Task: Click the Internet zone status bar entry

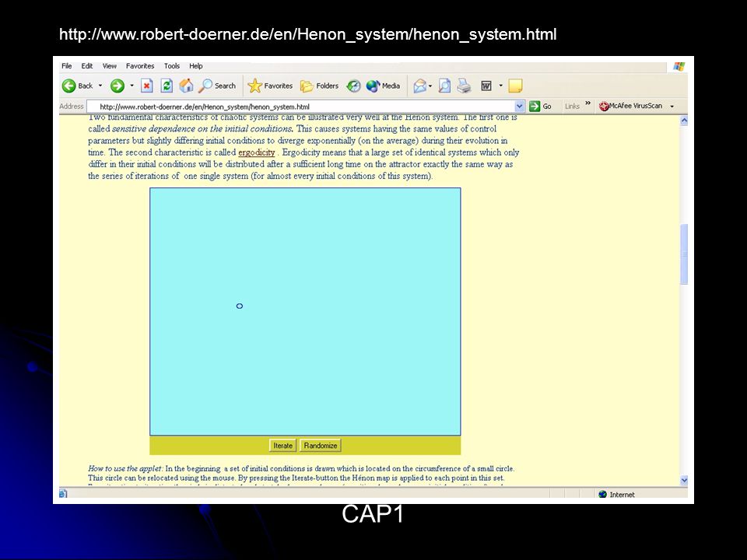Action: 616,495
